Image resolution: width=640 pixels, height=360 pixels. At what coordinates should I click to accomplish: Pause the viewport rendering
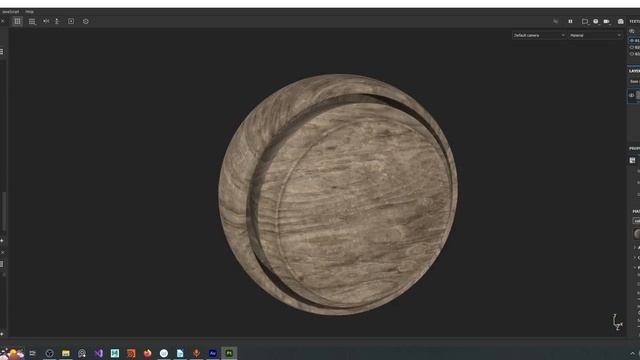pyautogui.click(x=570, y=21)
